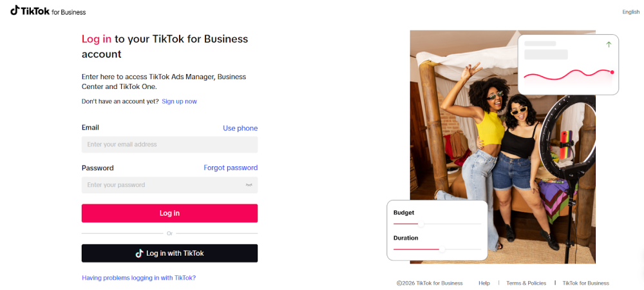
Task: Open the Sign up now link
Action: pos(179,101)
